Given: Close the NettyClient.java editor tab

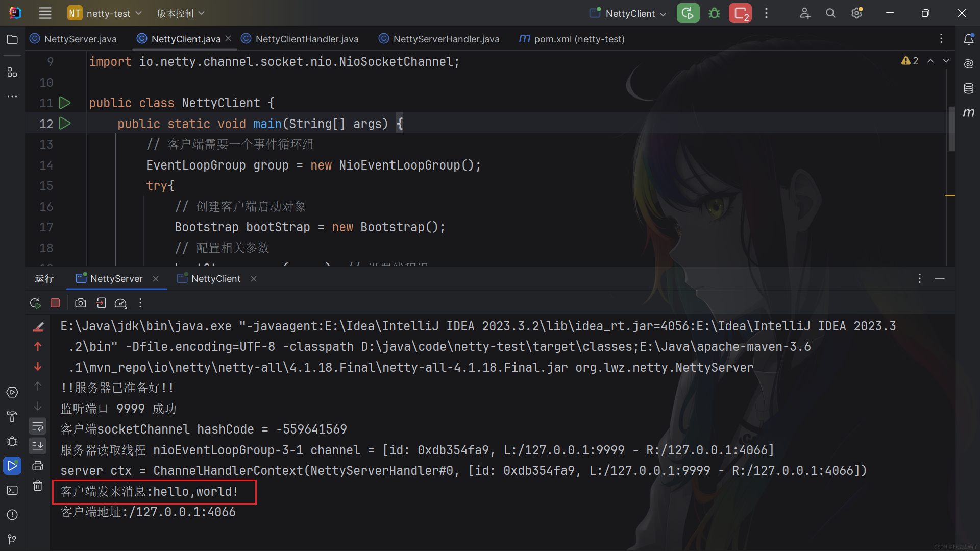Looking at the screenshot, I should [228, 38].
